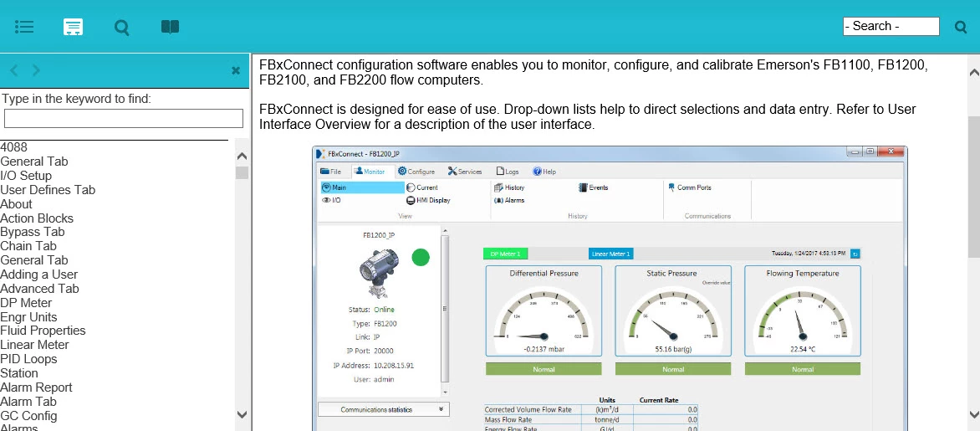Click the index list scroll-up arrow
The height and width of the screenshot is (431, 980).
242,156
